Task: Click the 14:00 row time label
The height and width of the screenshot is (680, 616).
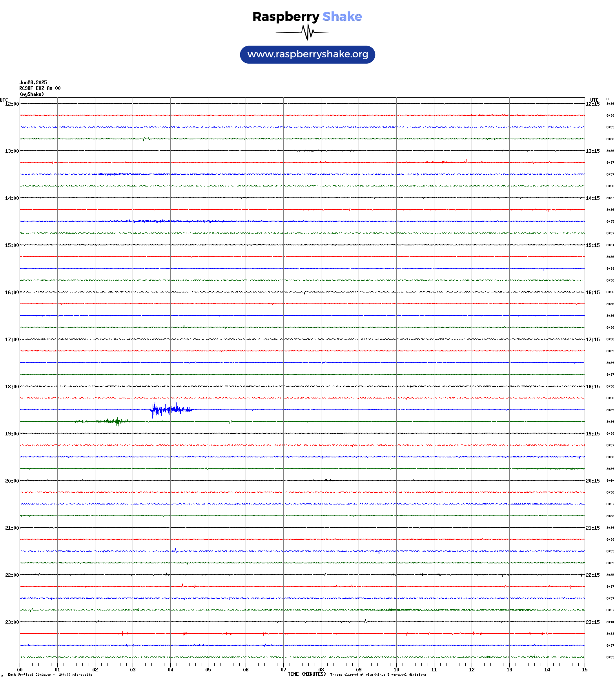Action: 12,198
